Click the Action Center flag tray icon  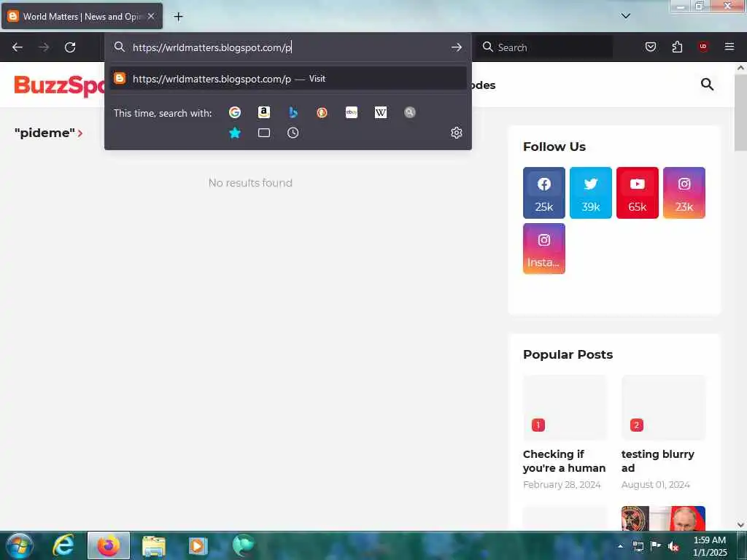[656, 546]
